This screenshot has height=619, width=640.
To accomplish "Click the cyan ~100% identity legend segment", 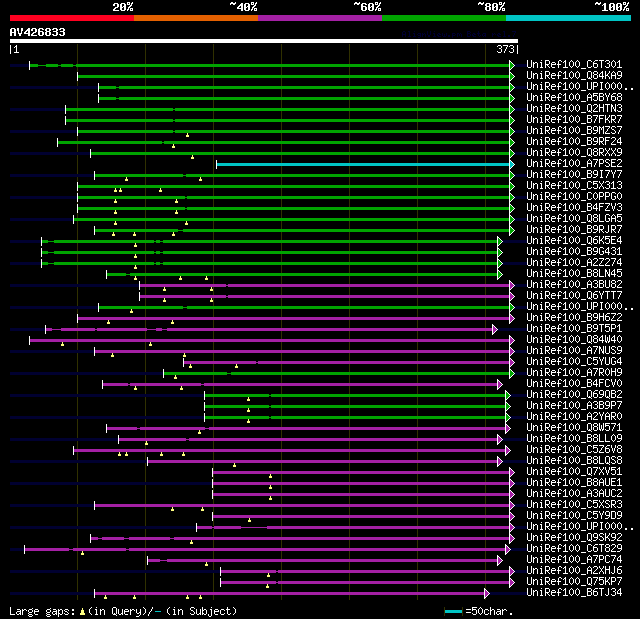I will coord(569,18).
